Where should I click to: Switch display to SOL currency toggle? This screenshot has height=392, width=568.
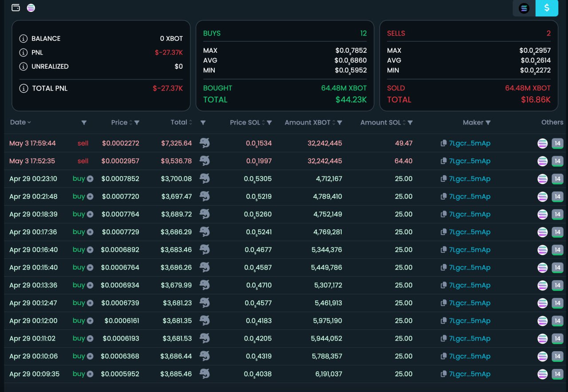[524, 8]
